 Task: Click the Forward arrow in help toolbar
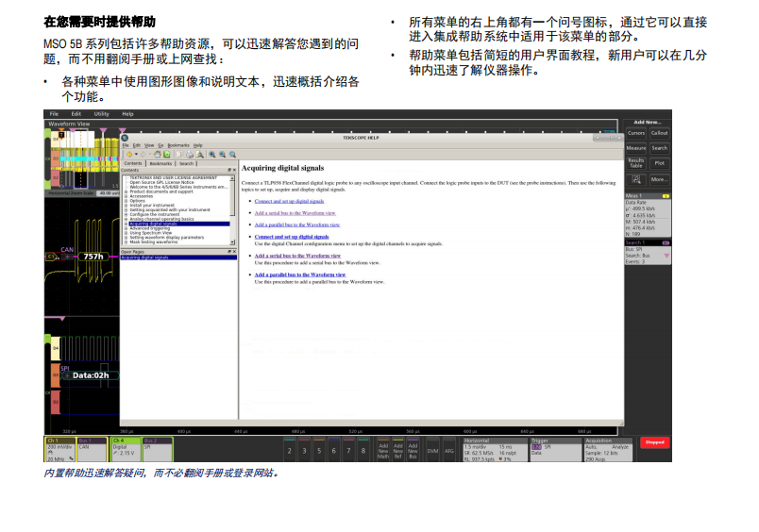[143, 155]
